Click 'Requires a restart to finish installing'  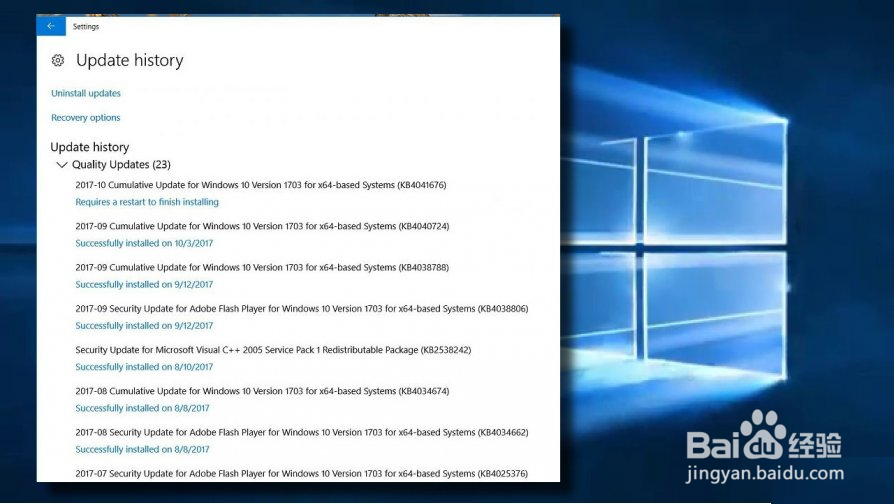point(147,202)
